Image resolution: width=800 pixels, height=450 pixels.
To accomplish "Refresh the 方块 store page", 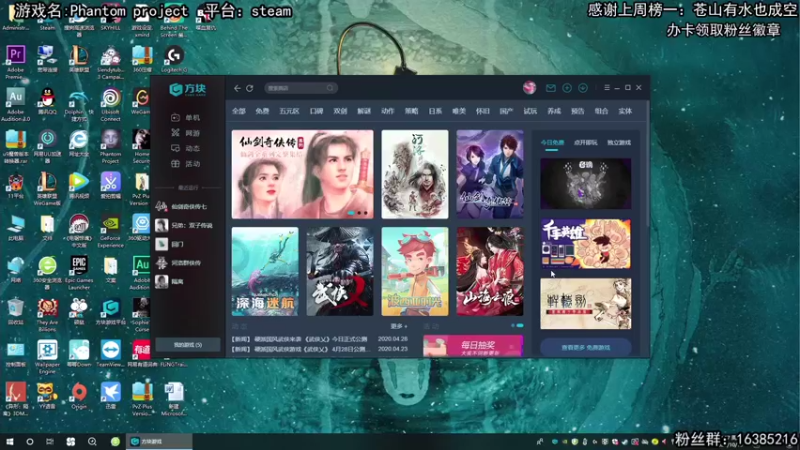I will tap(249, 88).
